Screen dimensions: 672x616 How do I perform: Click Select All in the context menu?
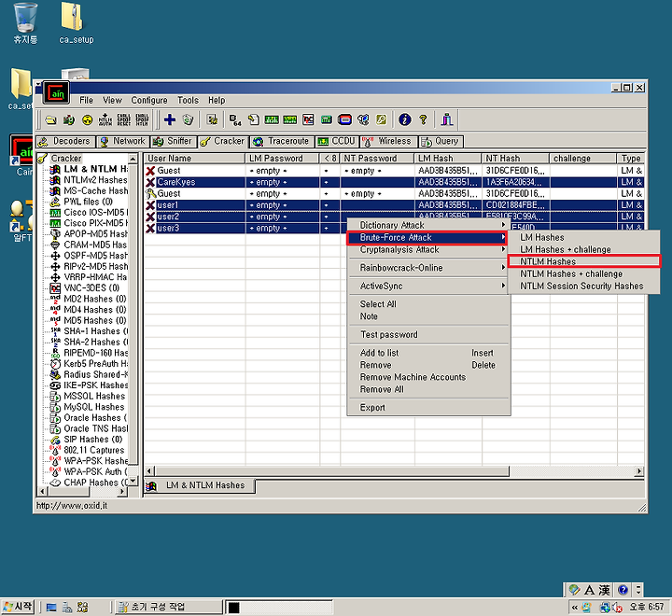[428, 304]
